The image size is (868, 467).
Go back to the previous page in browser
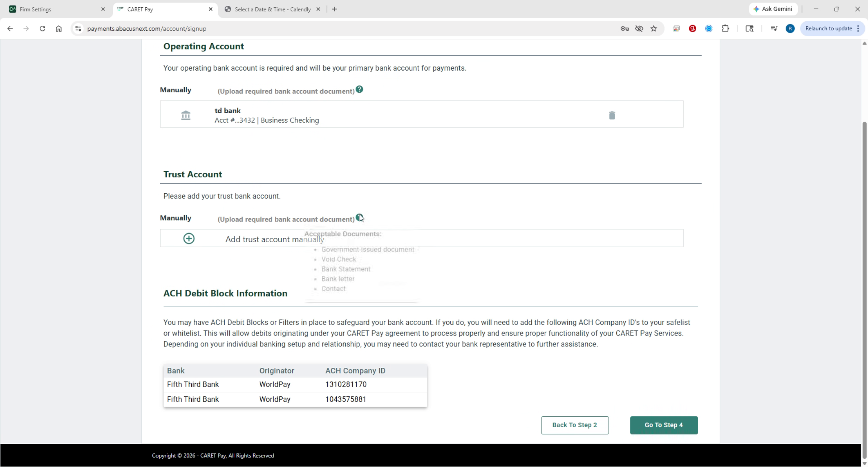tap(10, 29)
